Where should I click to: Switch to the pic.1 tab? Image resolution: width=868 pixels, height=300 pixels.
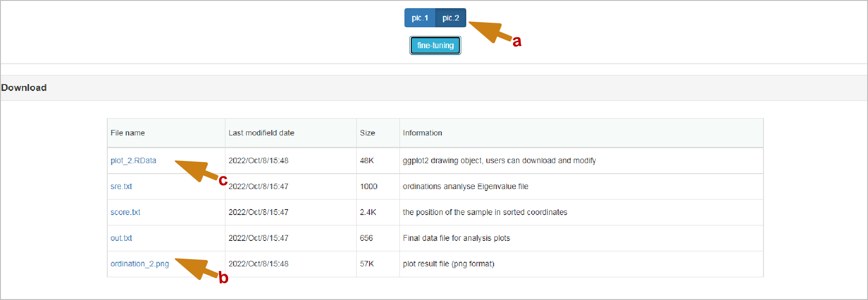point(419,18)
